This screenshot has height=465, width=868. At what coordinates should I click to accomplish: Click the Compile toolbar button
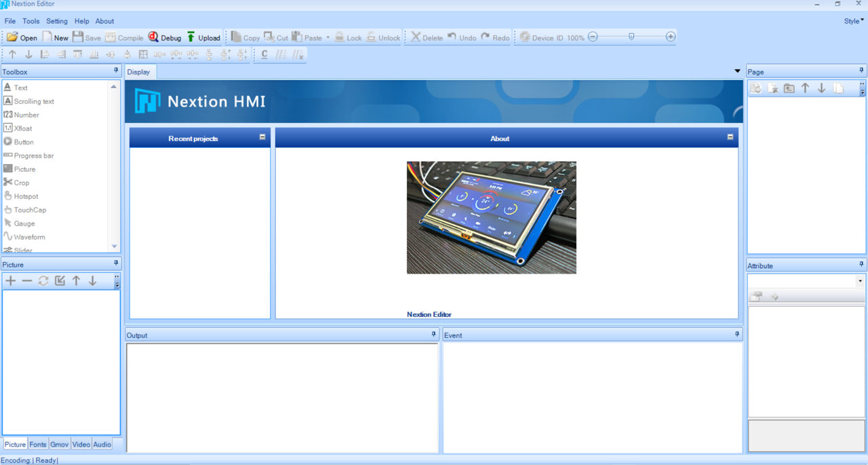tap(124, 37)
